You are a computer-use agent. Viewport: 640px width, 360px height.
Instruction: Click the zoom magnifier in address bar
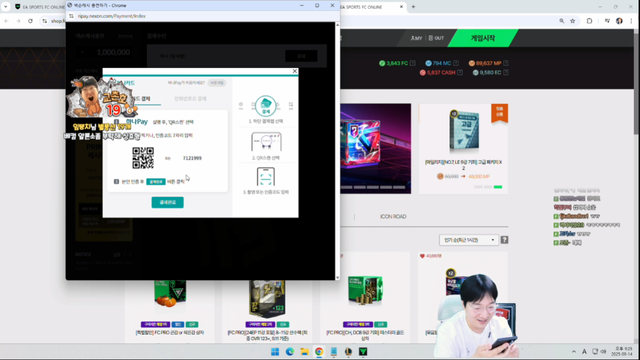[562, 21]
